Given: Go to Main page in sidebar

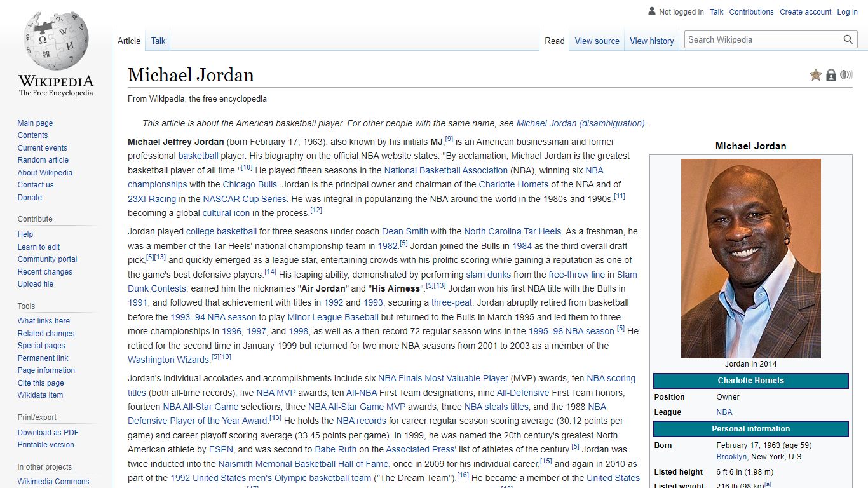Looking at the screenshot, I should click(x=35, y=123).
